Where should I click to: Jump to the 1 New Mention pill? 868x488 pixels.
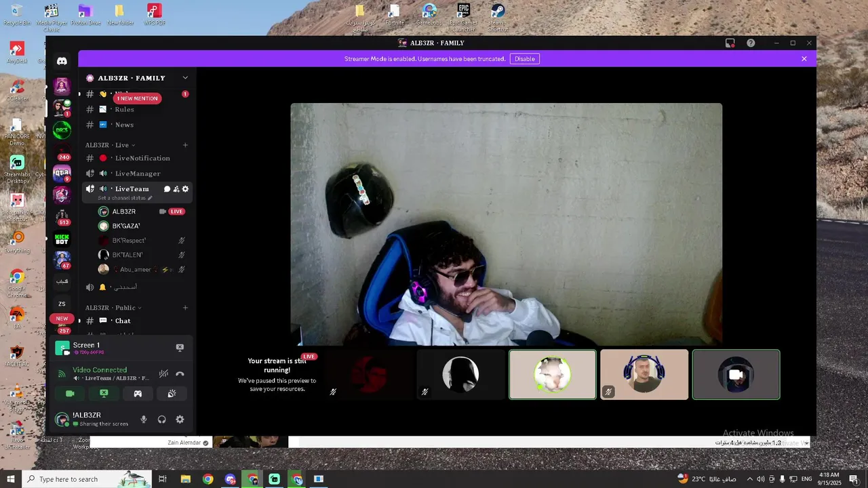click(137, 98)
